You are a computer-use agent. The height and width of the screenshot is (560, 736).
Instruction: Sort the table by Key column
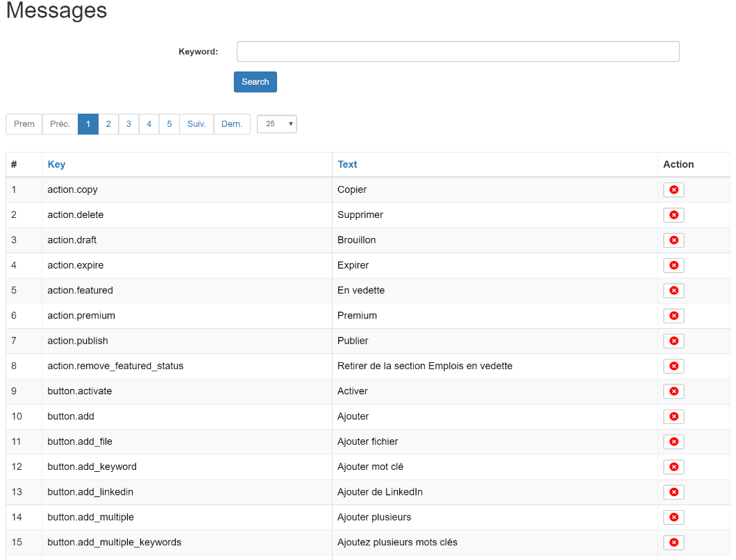[x=56, y=164]
